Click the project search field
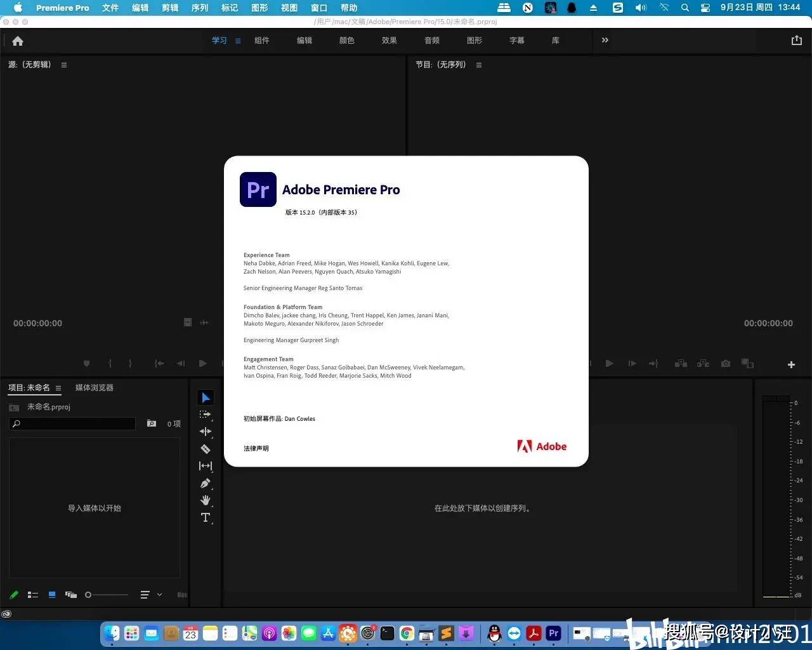Screen dimensions: 812x650 72,423
